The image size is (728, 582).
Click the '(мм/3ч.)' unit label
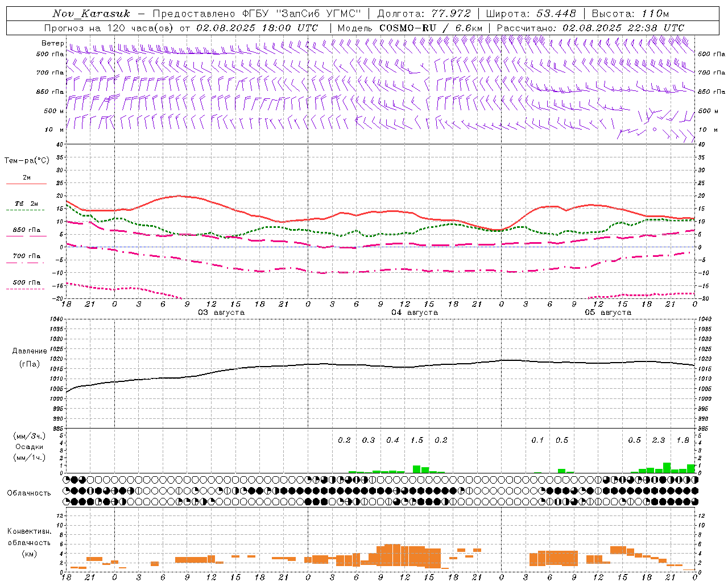point(30,436)
